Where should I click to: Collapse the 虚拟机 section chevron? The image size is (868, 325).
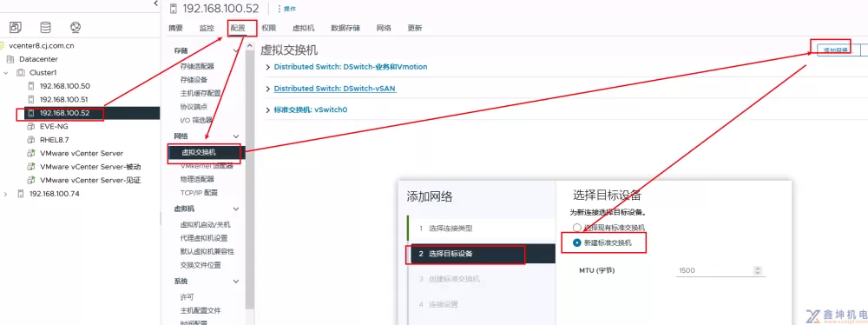236,209
